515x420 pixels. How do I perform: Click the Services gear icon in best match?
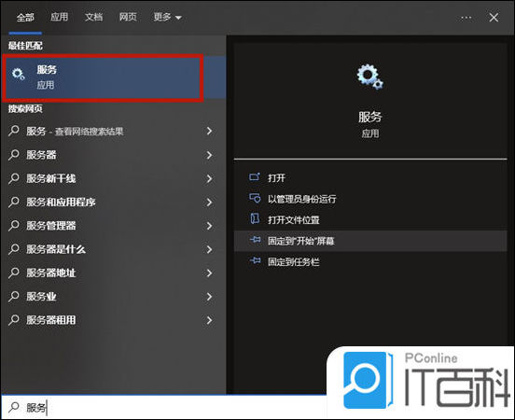[x=18, y=75]
